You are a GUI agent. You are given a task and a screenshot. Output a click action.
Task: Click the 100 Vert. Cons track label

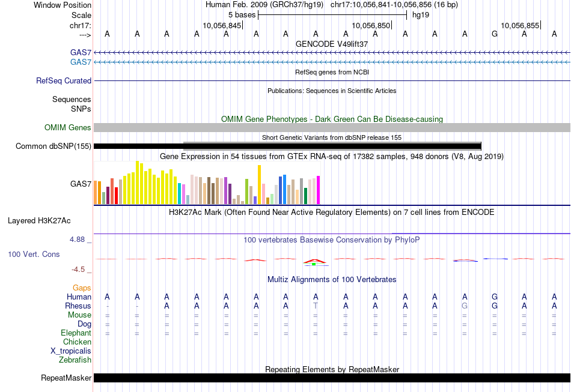34,254
